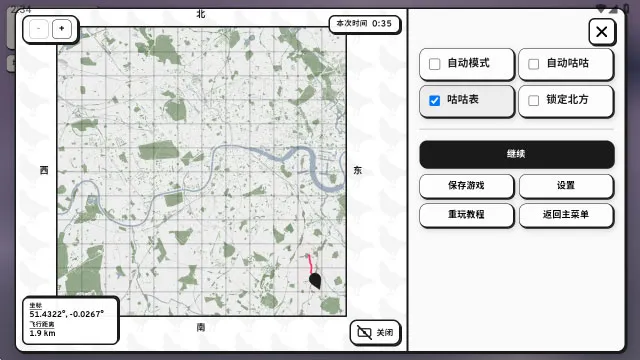
Task: Close the menu with X icon
Action: click(602, 32)
